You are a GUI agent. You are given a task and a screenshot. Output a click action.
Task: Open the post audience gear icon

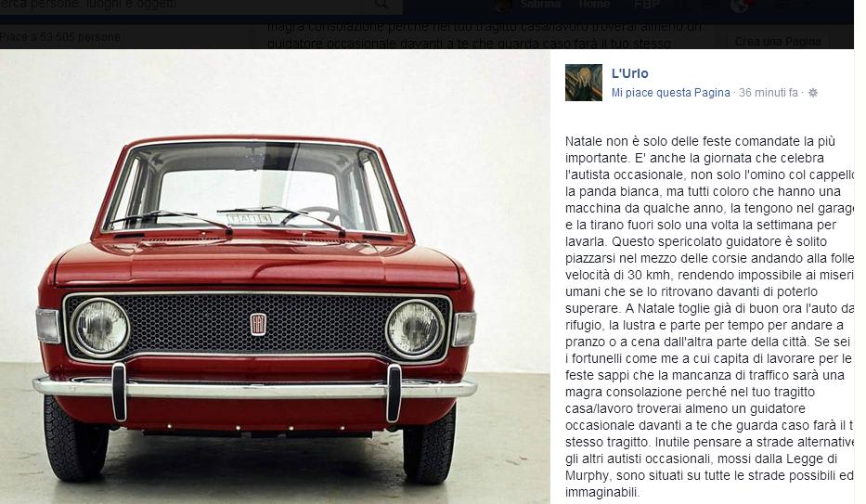[813, 93]
